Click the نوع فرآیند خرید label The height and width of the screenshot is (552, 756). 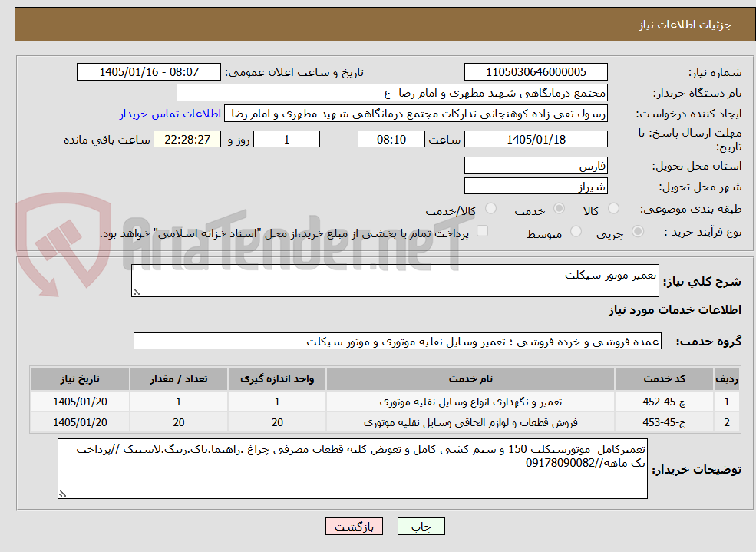click(702, 233)
